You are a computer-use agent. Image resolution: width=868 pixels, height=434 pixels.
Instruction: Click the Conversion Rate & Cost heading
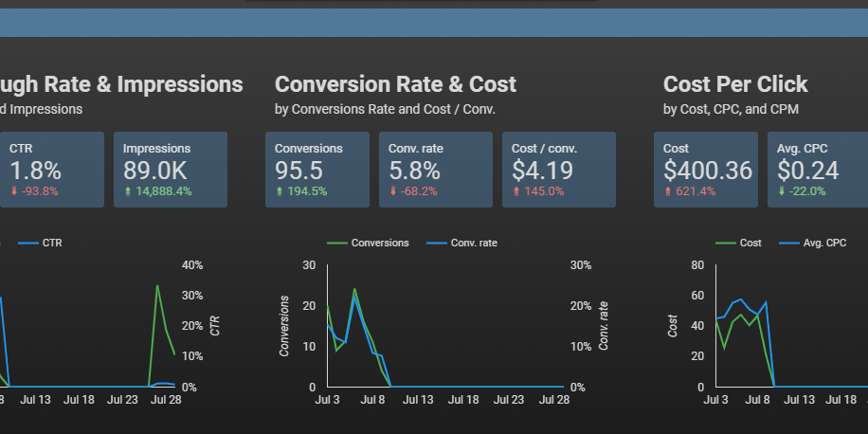(x=395, y=84)
